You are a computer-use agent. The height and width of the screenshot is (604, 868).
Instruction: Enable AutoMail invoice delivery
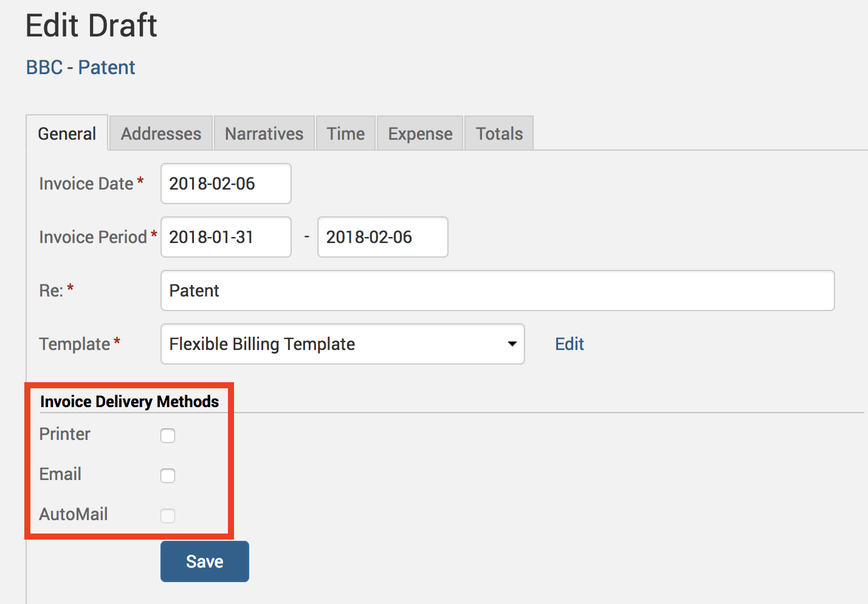coord(168,515)
